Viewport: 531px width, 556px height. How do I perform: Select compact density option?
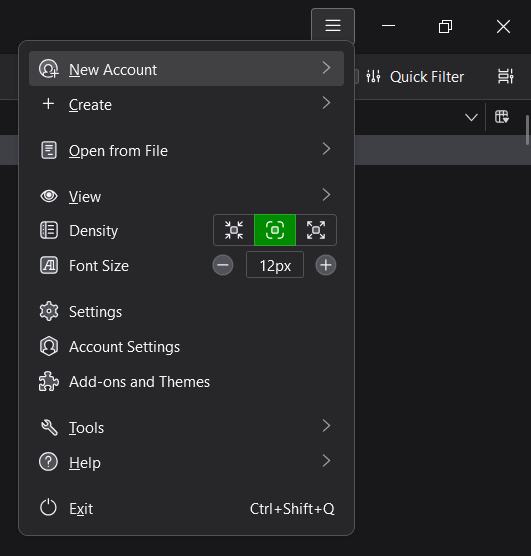(234, 230)
